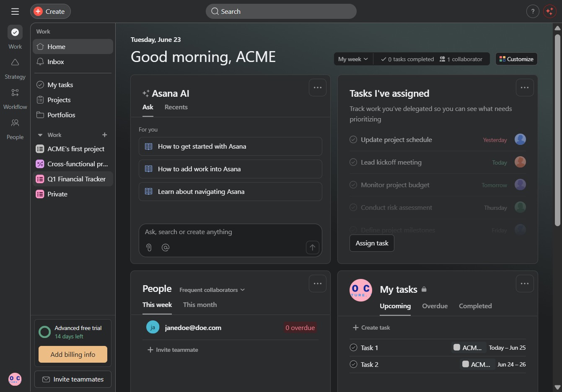
Task: Click the page vertical scrollbar thumb
Action: pos(557,130)
